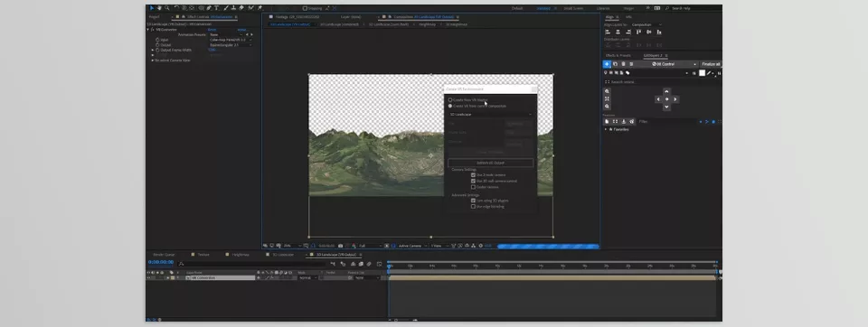
Task: Switch to the Project panel tab
Action: 154,16
